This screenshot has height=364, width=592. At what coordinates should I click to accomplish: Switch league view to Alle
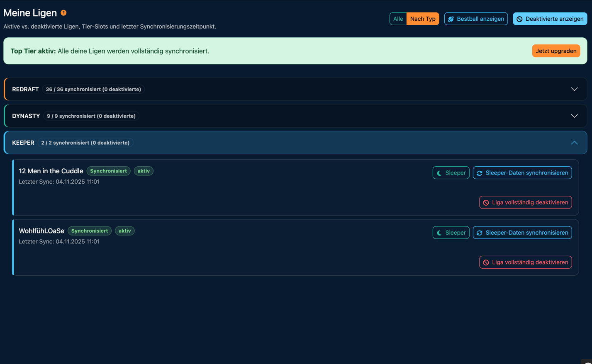(398, 19)
